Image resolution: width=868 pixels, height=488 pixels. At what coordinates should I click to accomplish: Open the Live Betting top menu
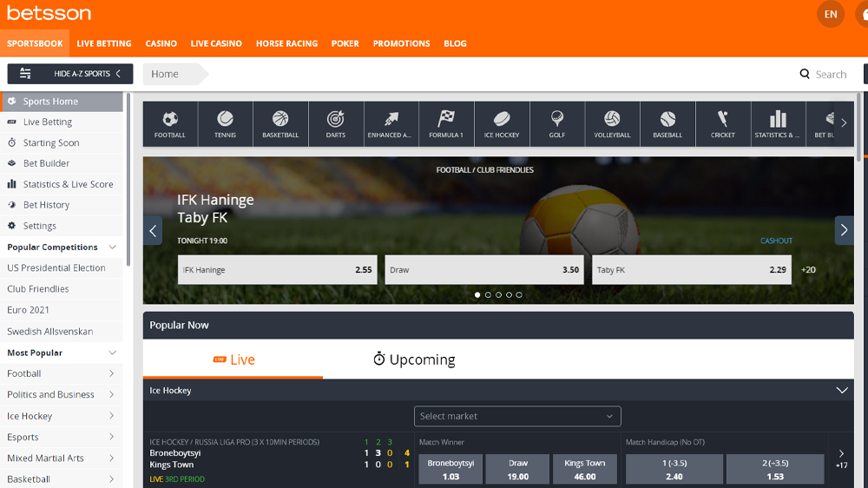104,43
